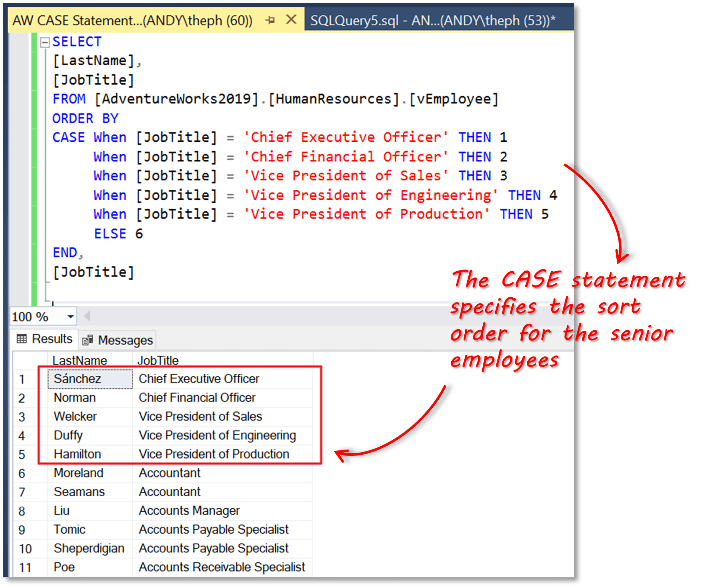Click the JobTitle column header

(x=158, y=360)
